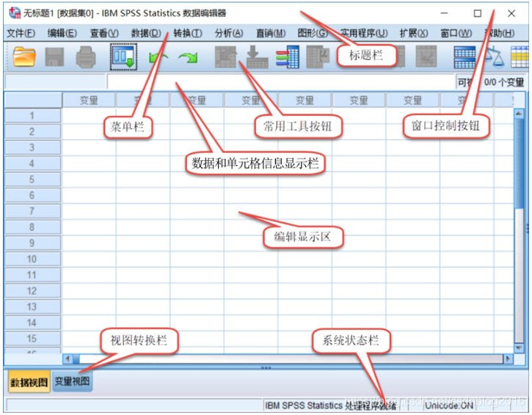
Task: Recall recently used dialogs icon
Action: pos(124,57)
